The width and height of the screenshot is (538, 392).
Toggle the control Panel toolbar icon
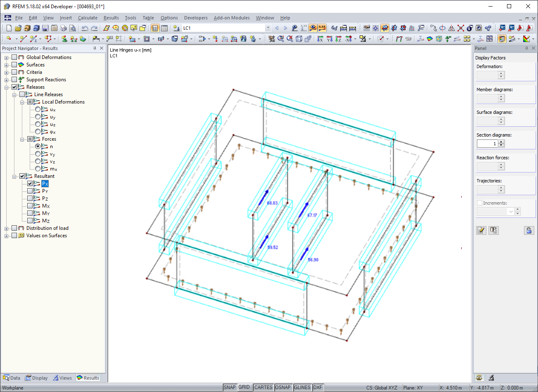502,39
